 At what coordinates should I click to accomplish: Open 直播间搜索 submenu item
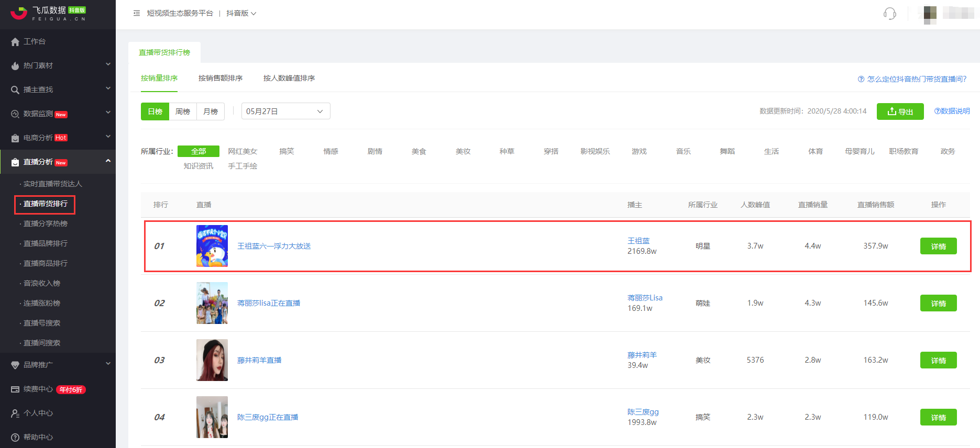pos(41,343)
